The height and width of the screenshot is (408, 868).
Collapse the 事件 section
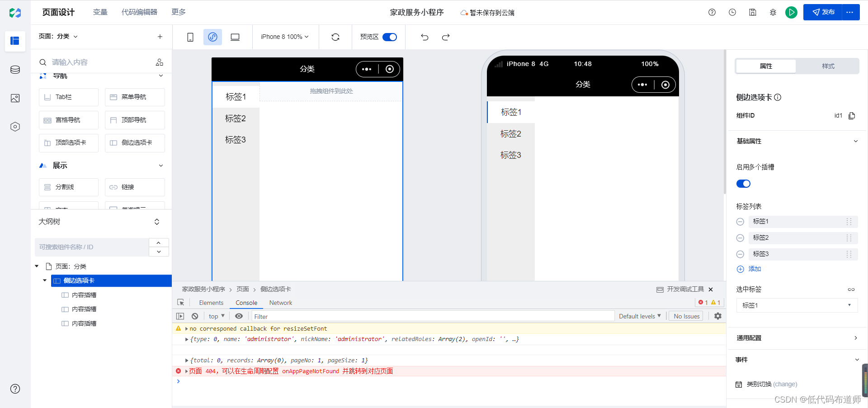857,360
